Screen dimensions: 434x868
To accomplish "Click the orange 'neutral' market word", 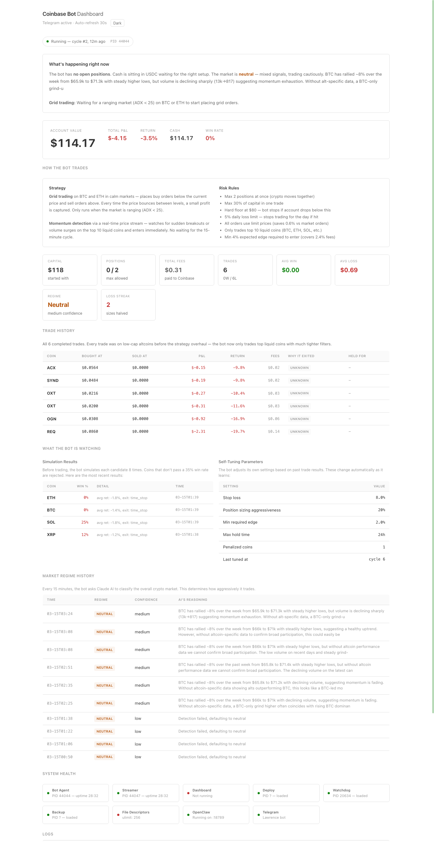I will 246,74.
